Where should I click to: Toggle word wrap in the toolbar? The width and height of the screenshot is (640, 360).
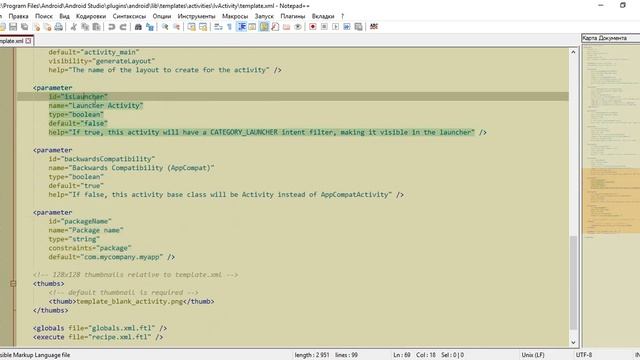pos(218,27)
